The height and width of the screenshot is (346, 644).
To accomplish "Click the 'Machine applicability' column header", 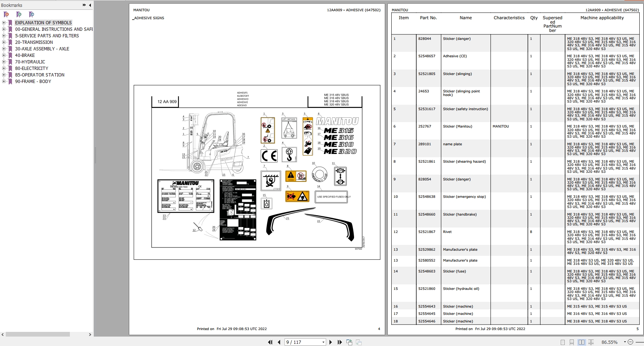I will tap(602, 18).
